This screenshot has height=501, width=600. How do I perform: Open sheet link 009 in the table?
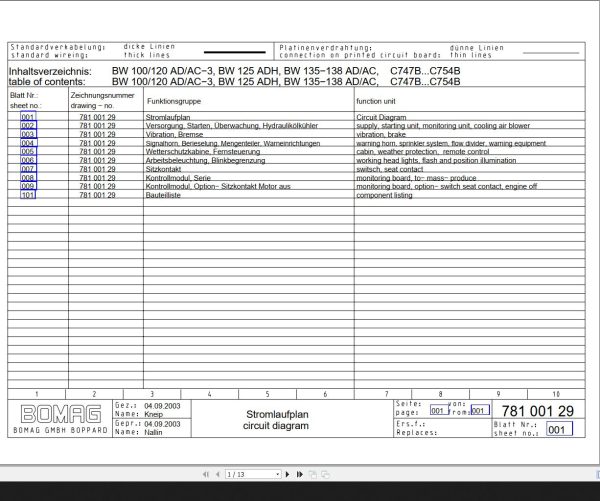(x=28, y=186)
